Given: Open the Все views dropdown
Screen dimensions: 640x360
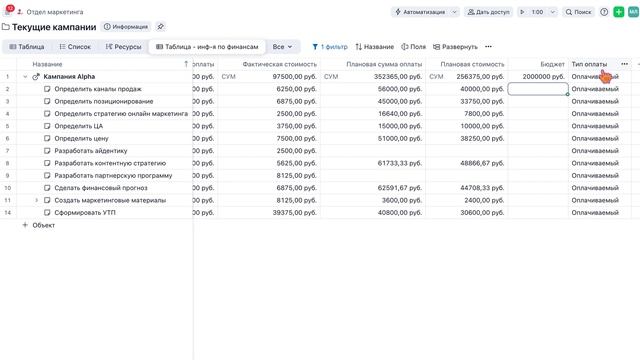Looking at the screenshot, I should click(282, 47).
